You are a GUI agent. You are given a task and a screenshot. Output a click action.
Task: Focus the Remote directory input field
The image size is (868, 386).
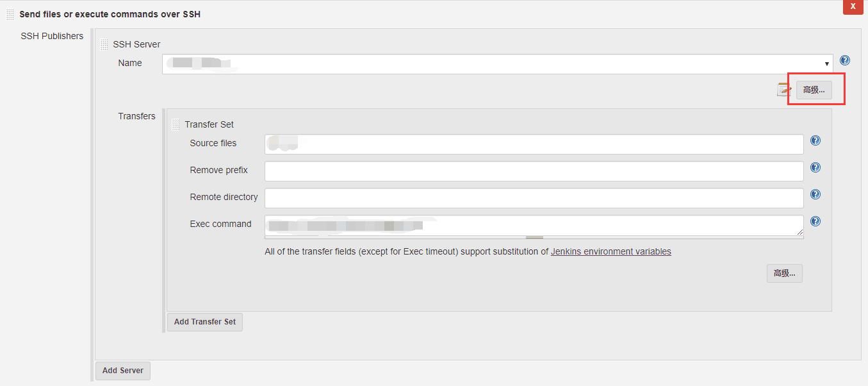534,198
